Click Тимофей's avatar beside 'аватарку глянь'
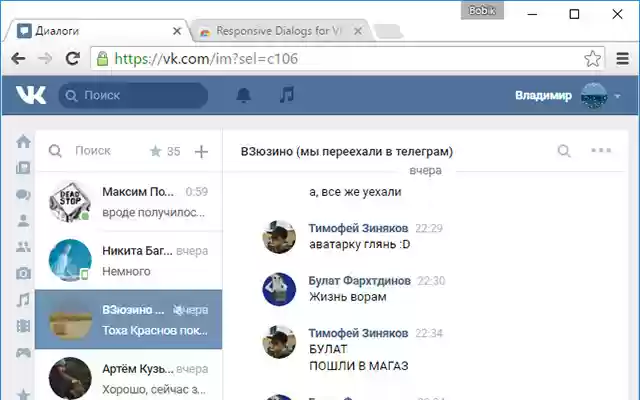 pos(279,237)
